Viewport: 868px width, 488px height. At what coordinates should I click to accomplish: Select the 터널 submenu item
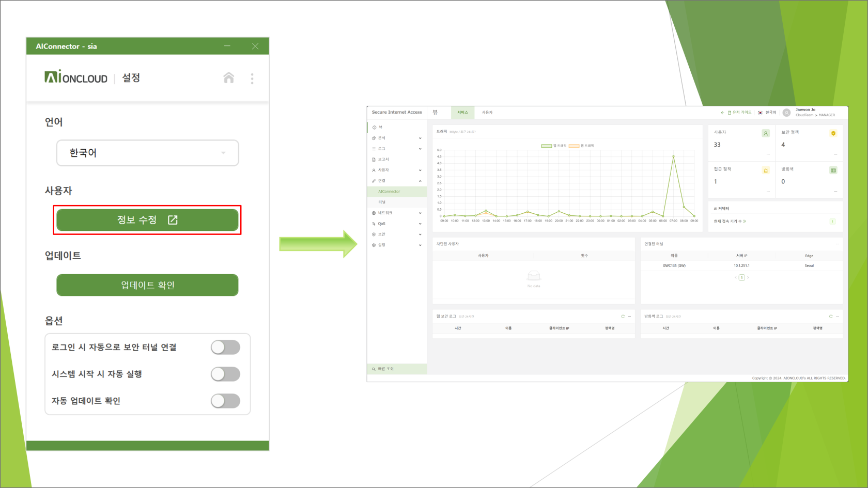(x=382, y=202)
